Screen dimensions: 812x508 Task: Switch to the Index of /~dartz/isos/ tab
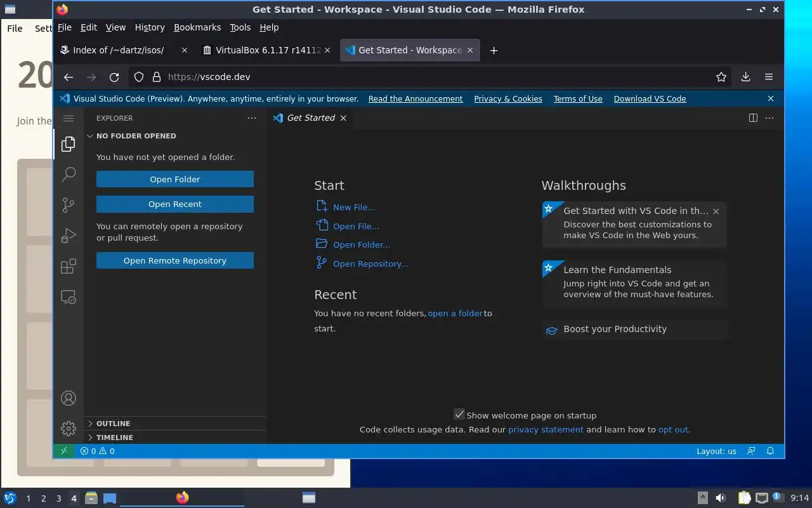[124, 50]
